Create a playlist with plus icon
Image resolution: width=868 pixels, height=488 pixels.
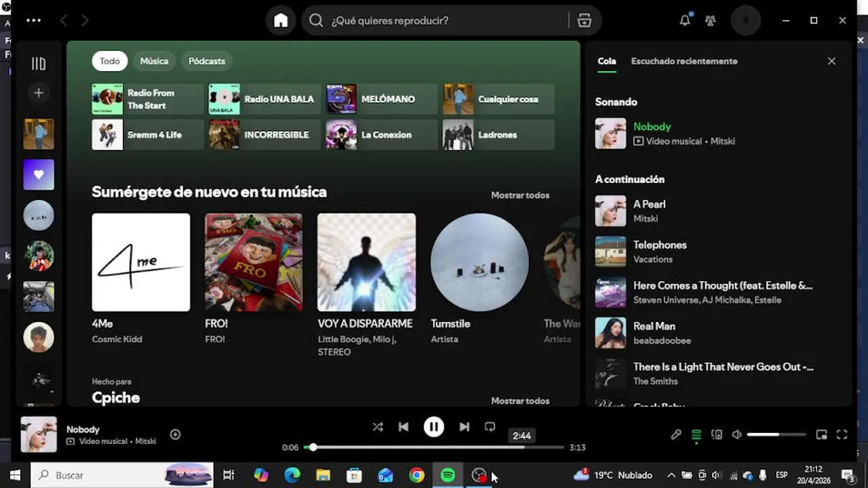click(39, 93)
